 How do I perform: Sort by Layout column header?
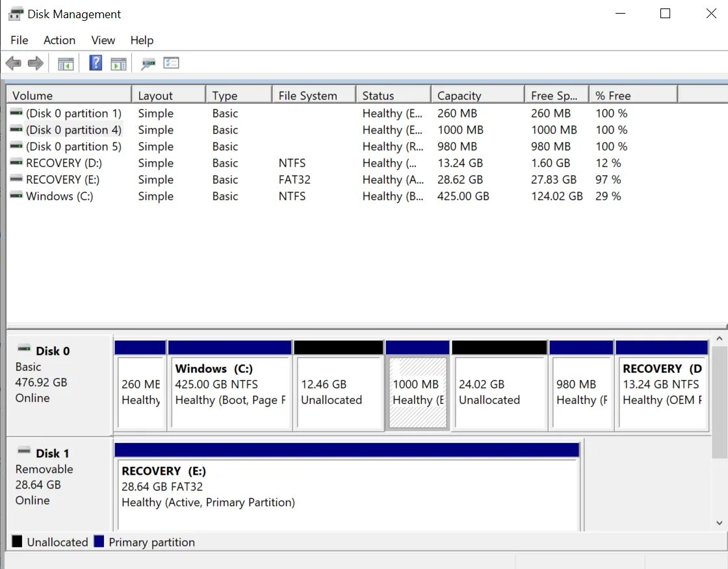(x=169, y=95)
